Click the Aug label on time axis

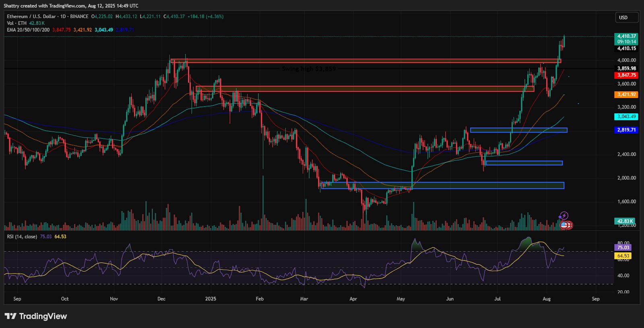[x=546, y=299]
